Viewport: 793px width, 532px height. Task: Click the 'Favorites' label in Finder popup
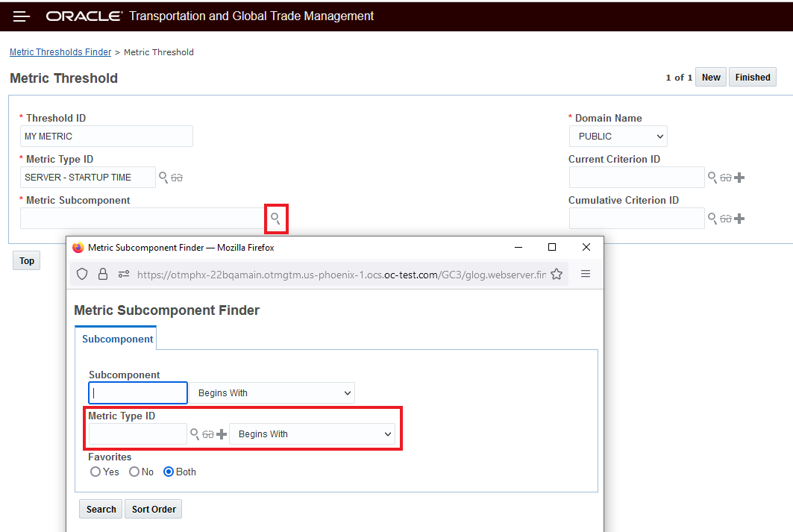click(x=110, y=457)
